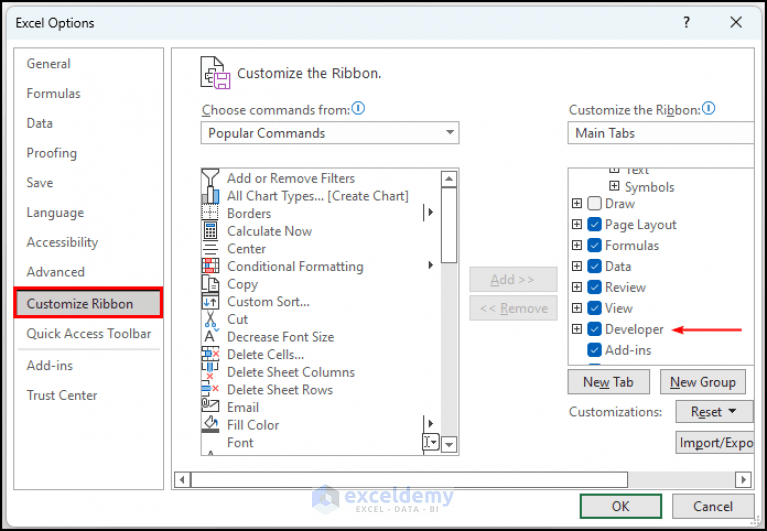Click the horizontal scrollbar right arrow
Image resolution: width=767 pixels, height=531 pixels.
tap(744, 480)
